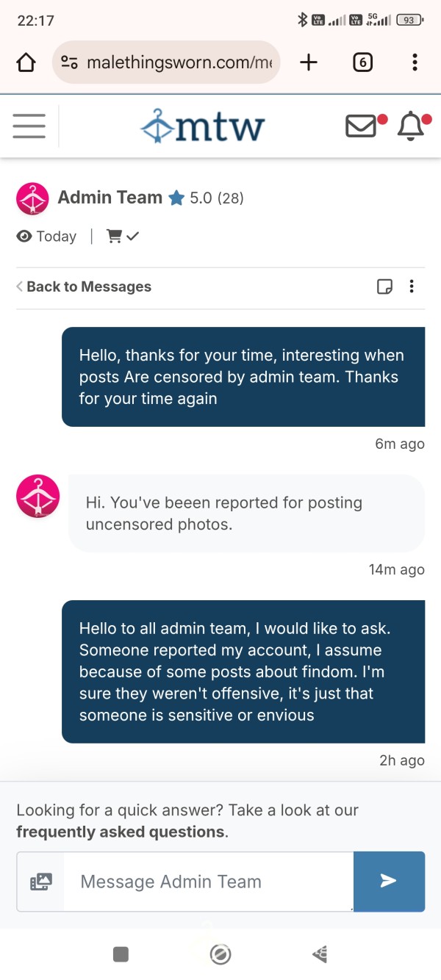This screenshot has height=980, width=441.
Task: Open the mail inbox envelope icon
Action: (x=361, y=126)
